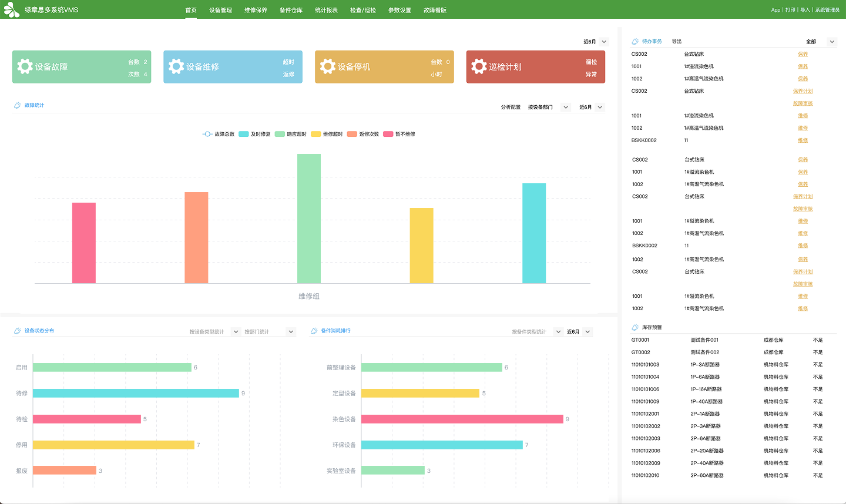Click the tallest green bar in 维修组 chart
The width and height of the screenshot is (846, 504).
click(x=309, y=219)
